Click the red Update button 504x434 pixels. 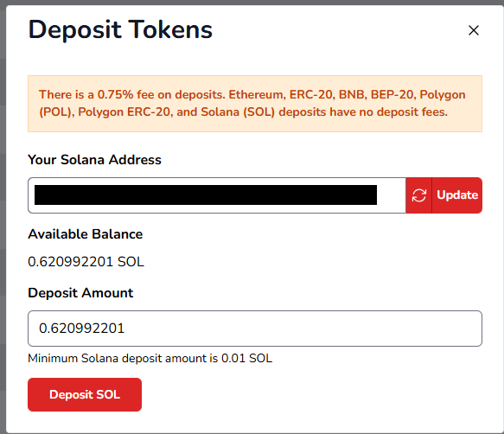(456, 195)
